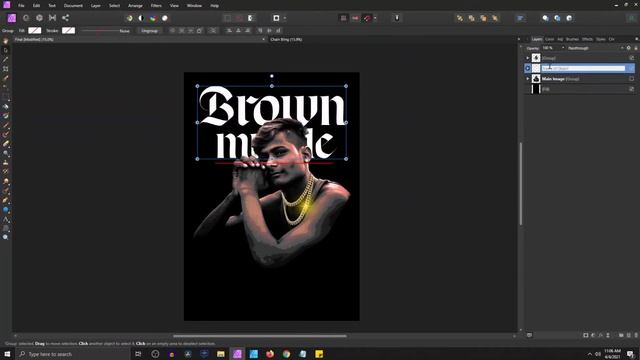Click the taskbar search box
Image resolution: width=640 pixels, height=360 pixels.
[73, 354]
